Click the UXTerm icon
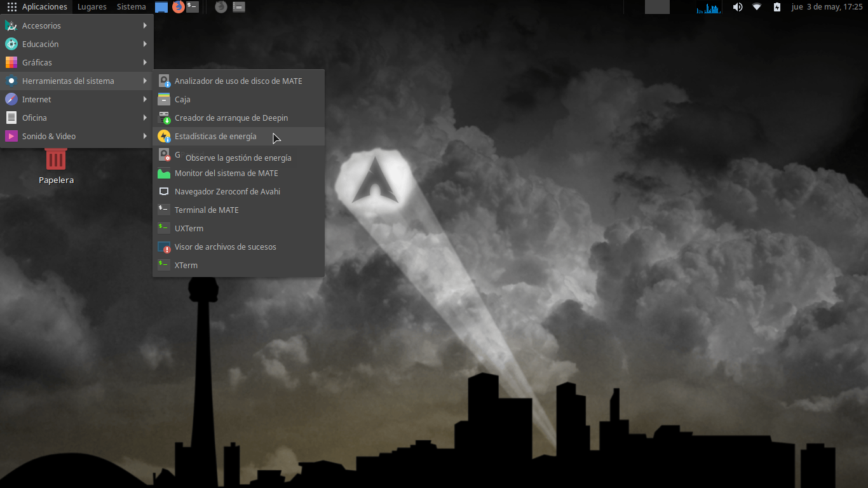This screenshot has height=488, width=868. (x=164, y=228)
